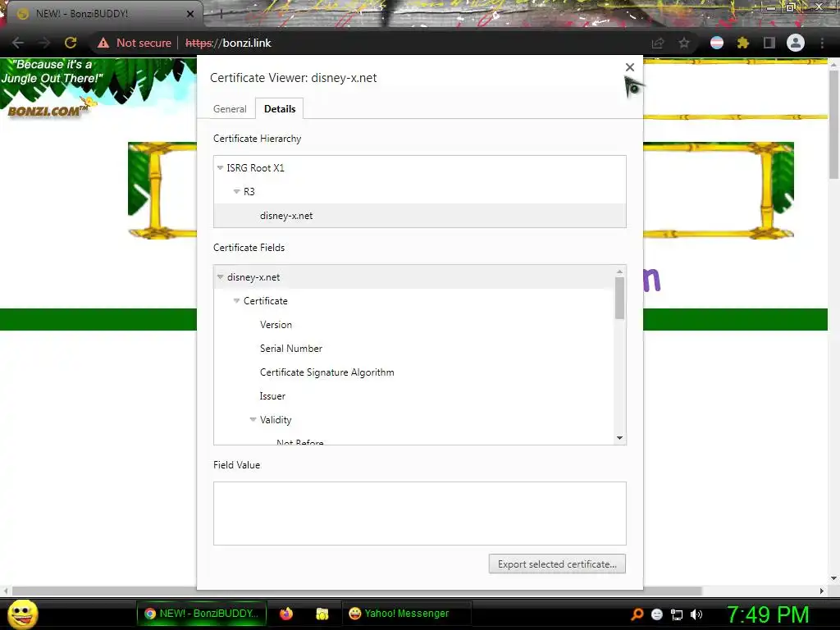The image size is (840, 630).
Task: Click the striped round extension icon
Action: 717,43
